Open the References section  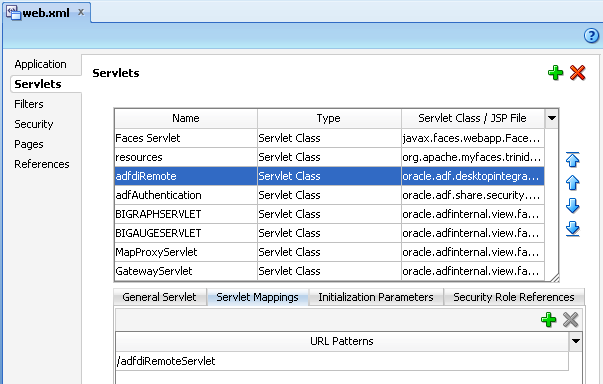tap(42, 164)
